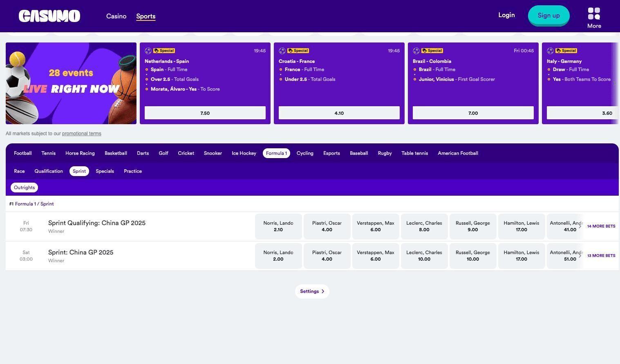The height and width of the screenshot is (364, 620).
Task: Open the Specials sub-tab
Action: pos(105,171)
